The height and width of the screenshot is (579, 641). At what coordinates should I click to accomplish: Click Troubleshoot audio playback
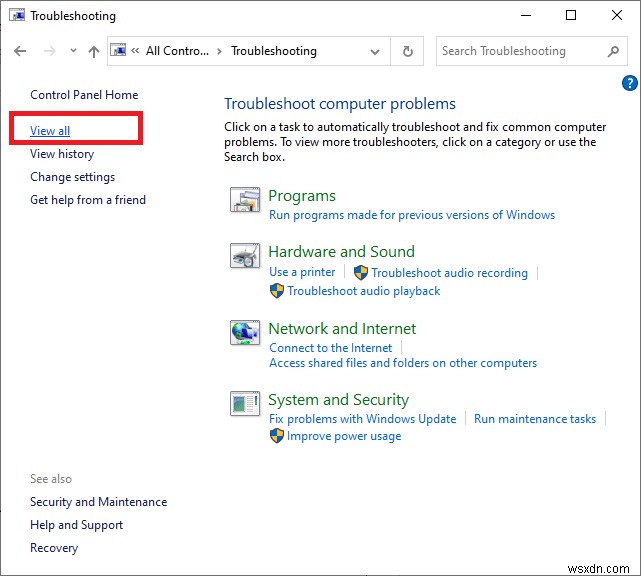click(x=364, y=291)
